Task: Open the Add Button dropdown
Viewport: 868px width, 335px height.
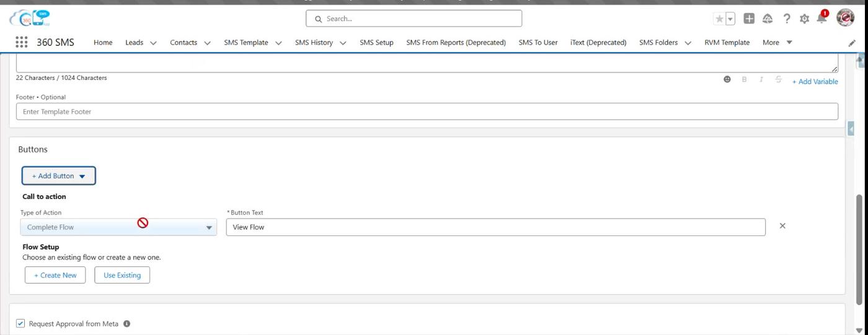Action: (59, 176)
